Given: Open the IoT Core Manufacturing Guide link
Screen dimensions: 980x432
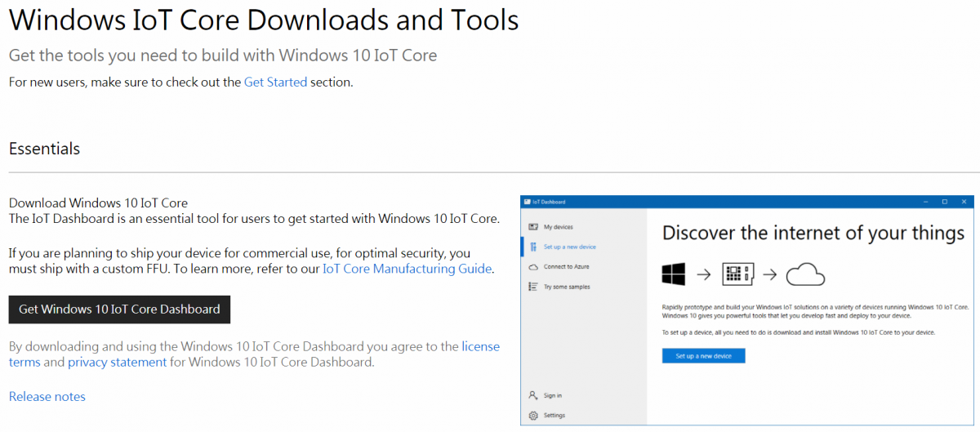Looking at the screenshot, I should click(407, 269).
